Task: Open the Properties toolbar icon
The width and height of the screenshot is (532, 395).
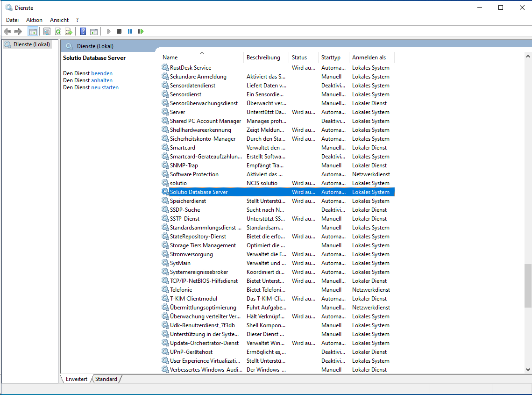Action: point(47,31)
